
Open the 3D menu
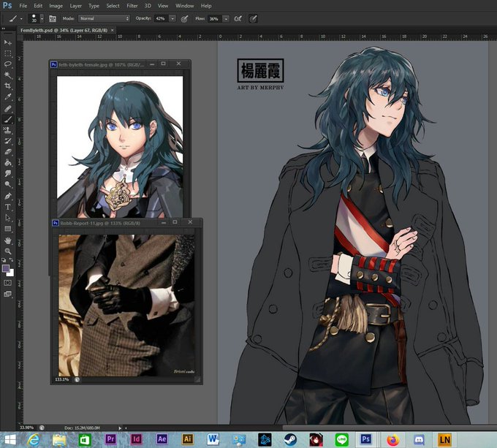(x=148, y=6)
